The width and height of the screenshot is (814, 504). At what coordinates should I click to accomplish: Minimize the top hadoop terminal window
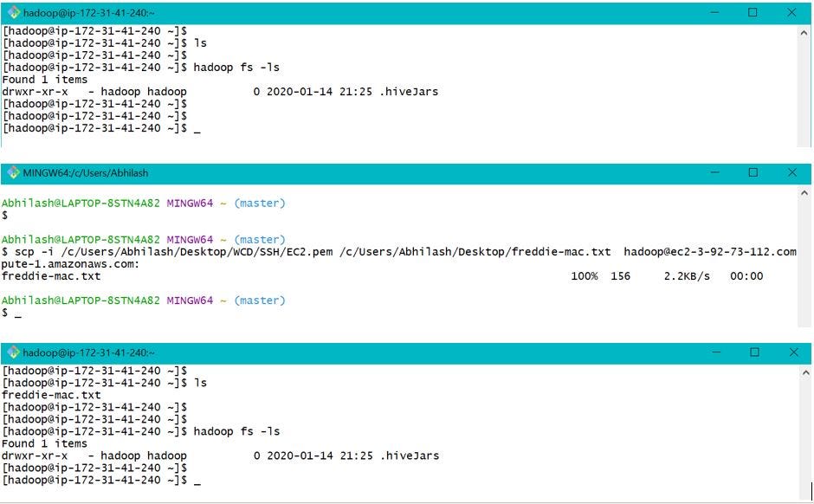(714, 12)
